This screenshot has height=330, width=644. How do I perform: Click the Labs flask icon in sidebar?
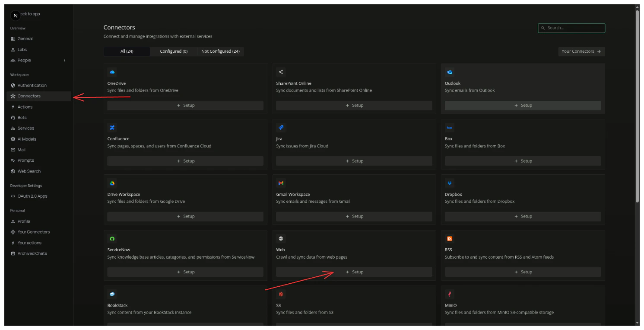[13, 50]
